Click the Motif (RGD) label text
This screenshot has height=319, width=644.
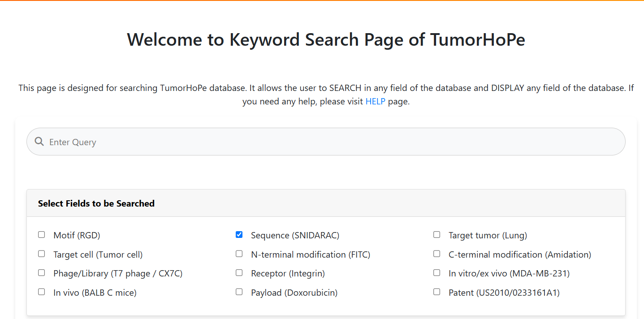[76, 235]
